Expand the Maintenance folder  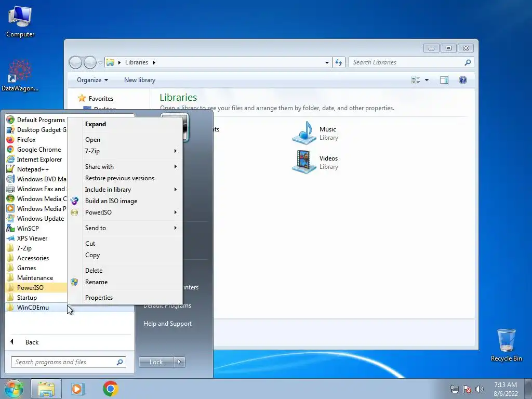pyautogui.click(x=36, y=277)
